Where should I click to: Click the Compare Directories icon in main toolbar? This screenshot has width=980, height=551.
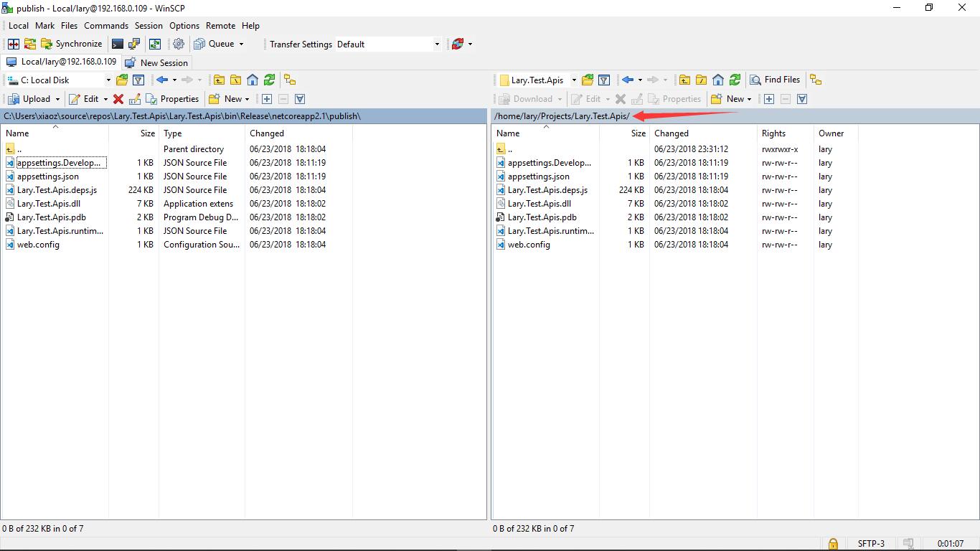(x=14, y=44)
